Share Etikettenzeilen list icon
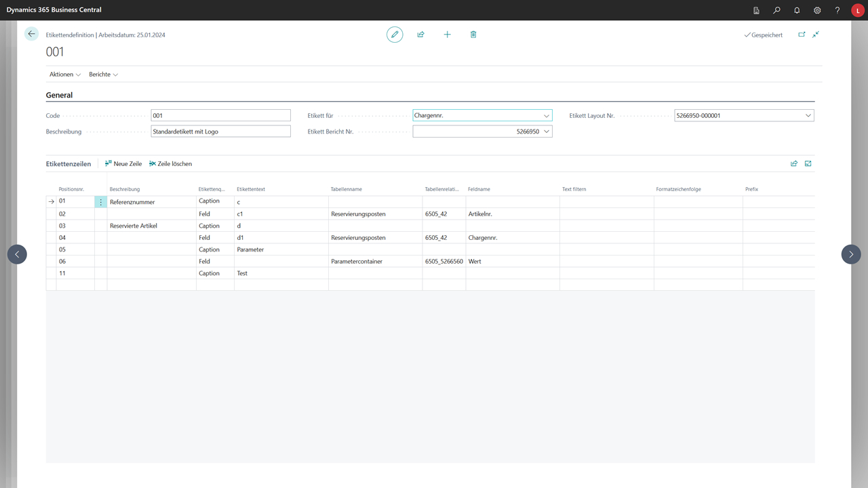Viewport: 868px width, 488px height. [x=794, y=163]
